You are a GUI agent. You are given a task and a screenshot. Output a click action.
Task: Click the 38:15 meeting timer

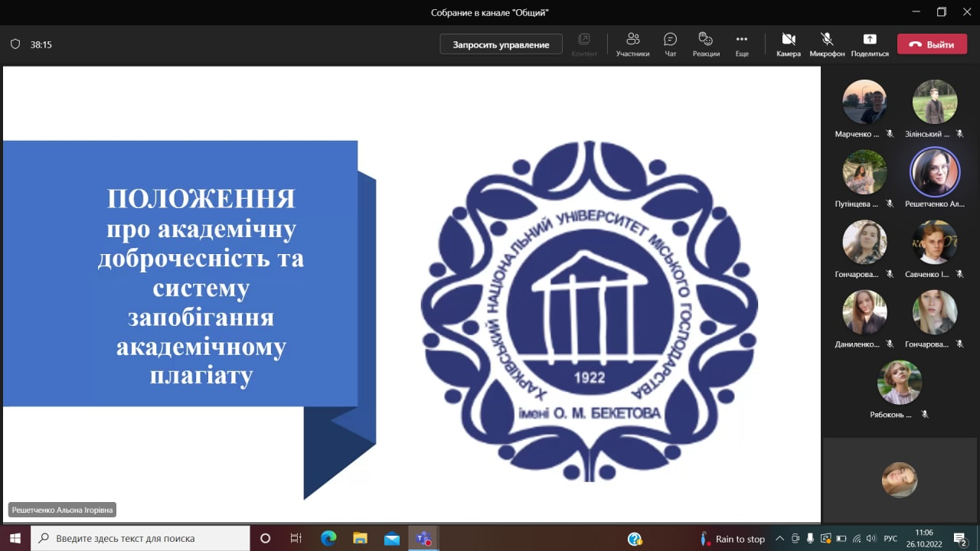click(x=41, y=44)
